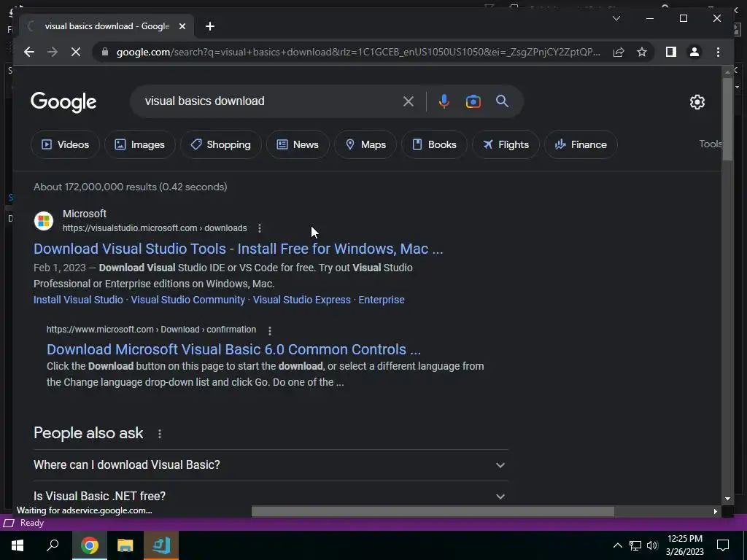Click the address bar URL
This screenshot has height=560, width=747.
tap(358, 52)
